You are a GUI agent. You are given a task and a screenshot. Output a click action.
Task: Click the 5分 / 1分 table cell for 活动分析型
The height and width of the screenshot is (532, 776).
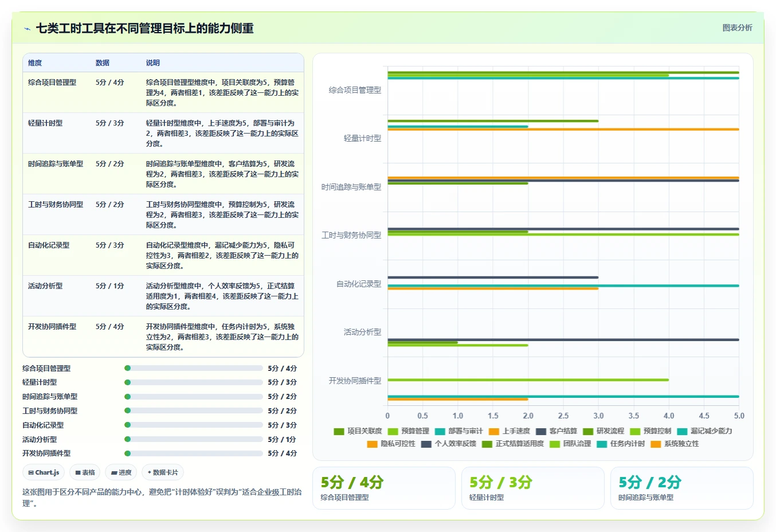pos(110,286)
